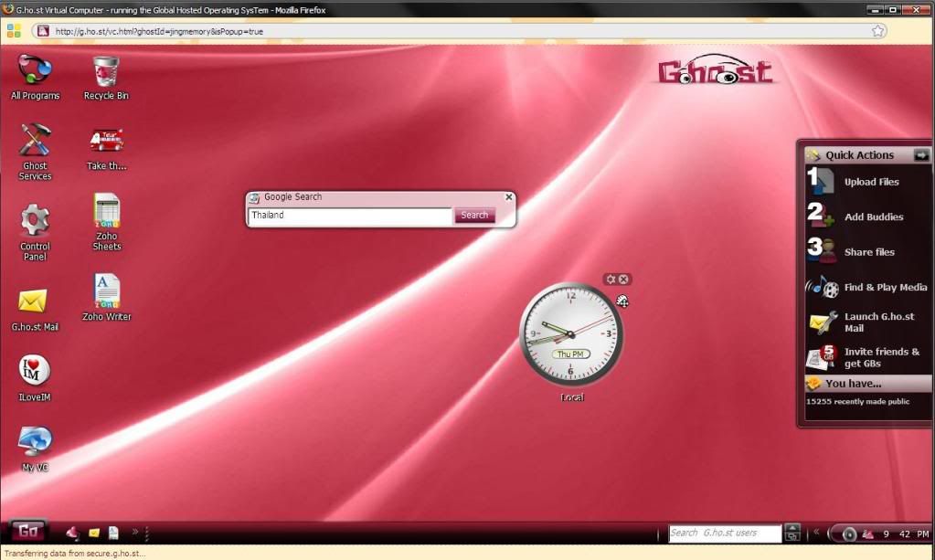935x560 pixels.
Task: Launch Ghost Services from the desktop
Action: [35, 152]
